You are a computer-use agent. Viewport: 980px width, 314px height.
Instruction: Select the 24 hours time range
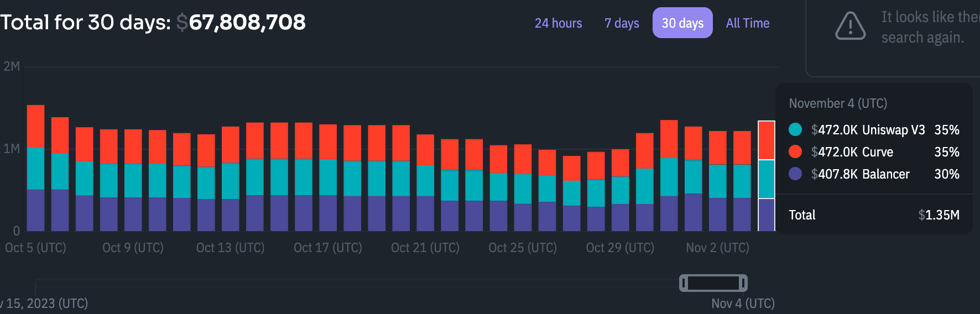(x=558, y=23)
